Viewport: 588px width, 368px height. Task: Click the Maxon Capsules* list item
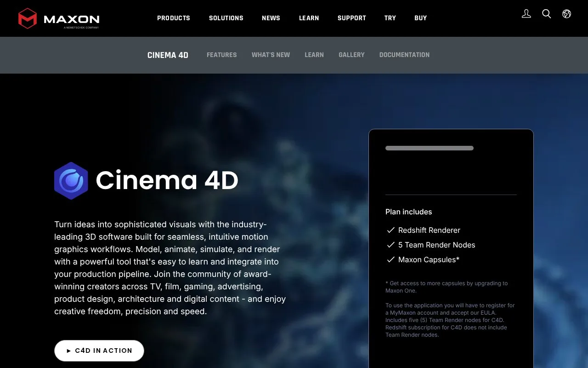point(423,259)
